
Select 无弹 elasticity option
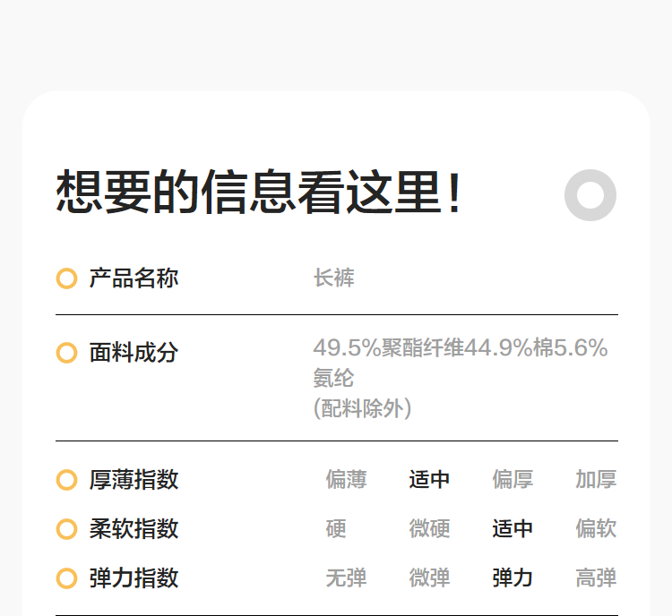point(346,578)
